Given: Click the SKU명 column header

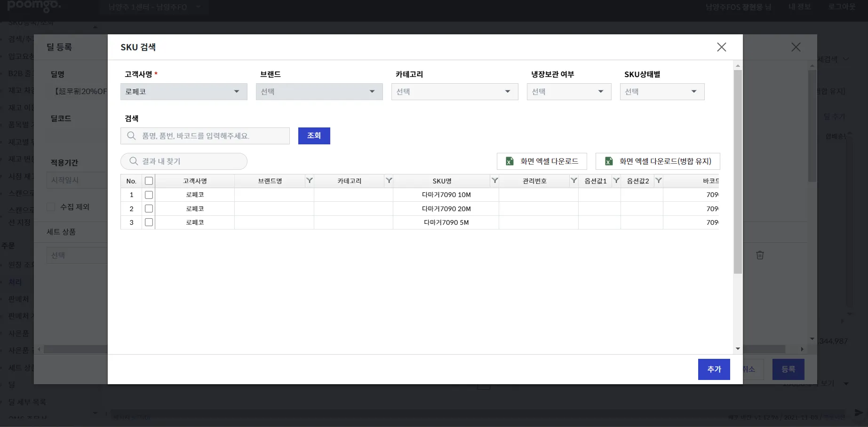Looking at the screenshot, I should tap(442, 181).
